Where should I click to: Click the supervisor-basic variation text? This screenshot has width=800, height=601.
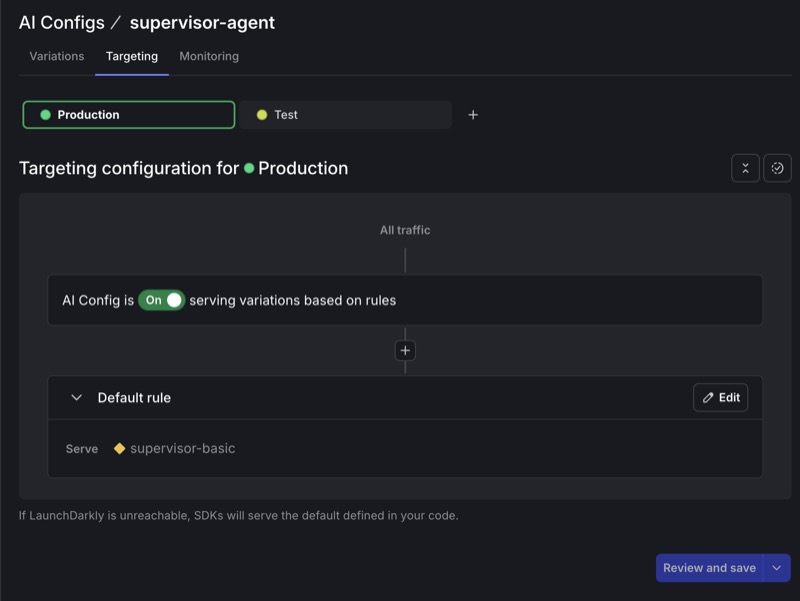point(183,448)
